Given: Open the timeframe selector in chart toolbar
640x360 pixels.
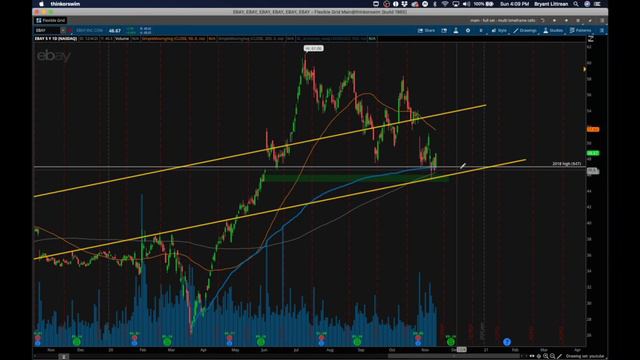Looking at the screenshot, I should (481, 31).
